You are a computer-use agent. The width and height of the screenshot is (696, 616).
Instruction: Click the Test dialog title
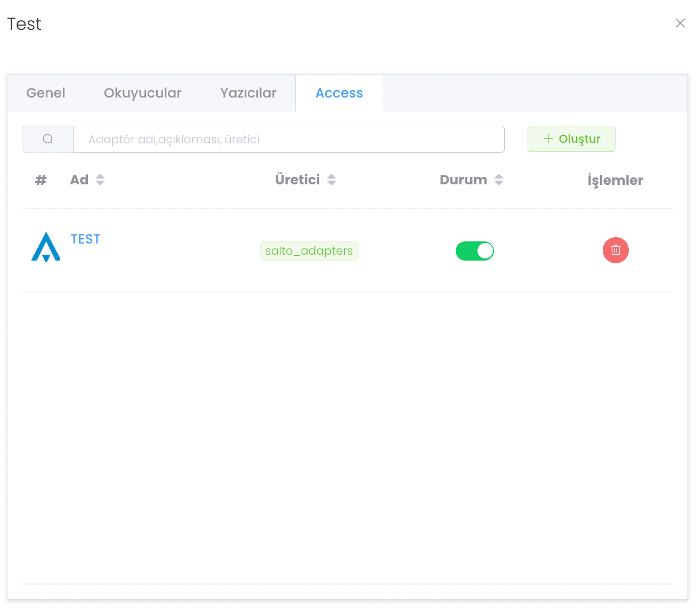(x=25, y=24)
